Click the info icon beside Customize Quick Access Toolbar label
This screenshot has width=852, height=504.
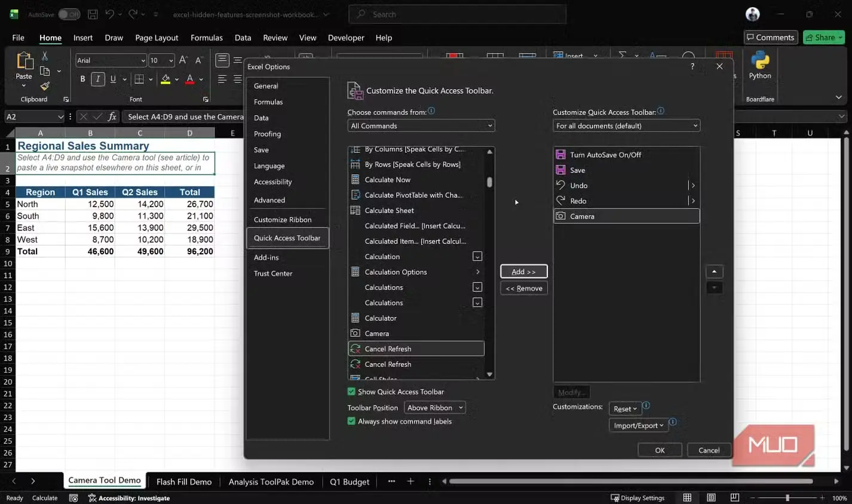(x=661, y=111)
